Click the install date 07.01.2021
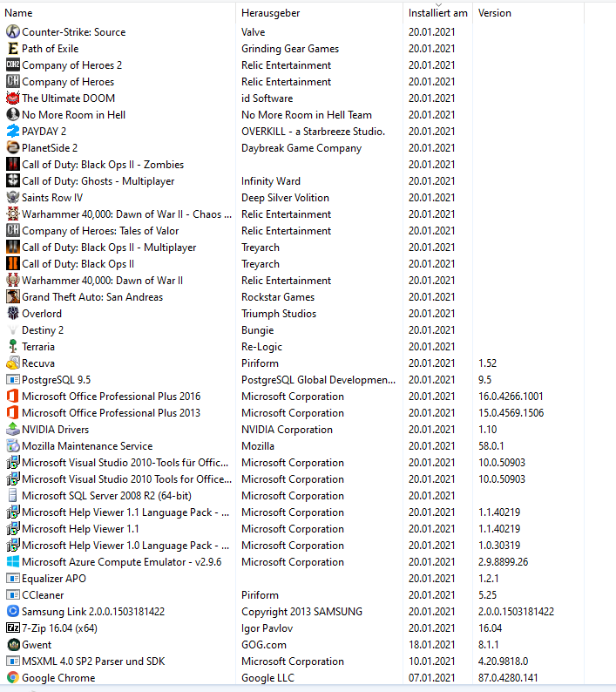616x692 pixels. coord(431,677)
